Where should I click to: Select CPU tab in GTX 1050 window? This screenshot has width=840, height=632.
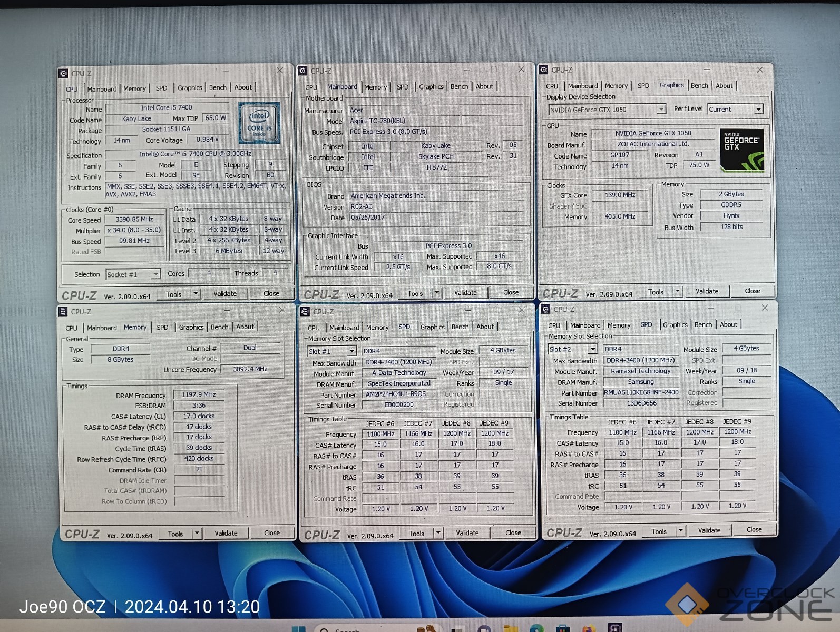552,86
